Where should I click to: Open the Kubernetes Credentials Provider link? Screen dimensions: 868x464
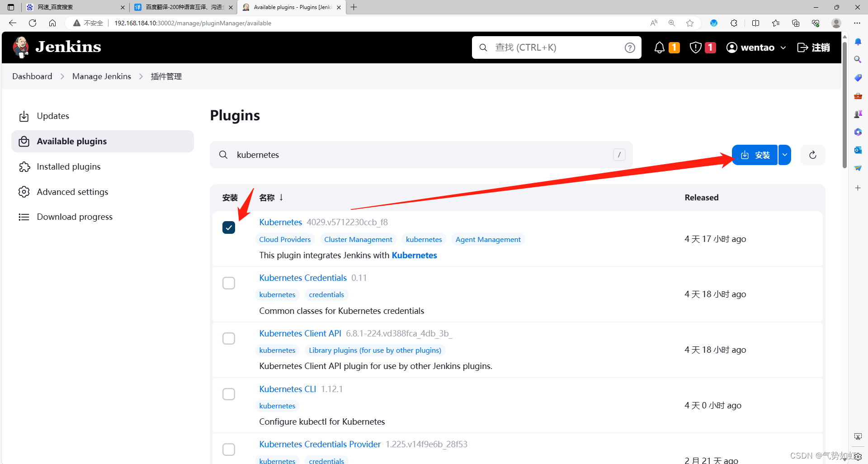click(x=320, y=444)
